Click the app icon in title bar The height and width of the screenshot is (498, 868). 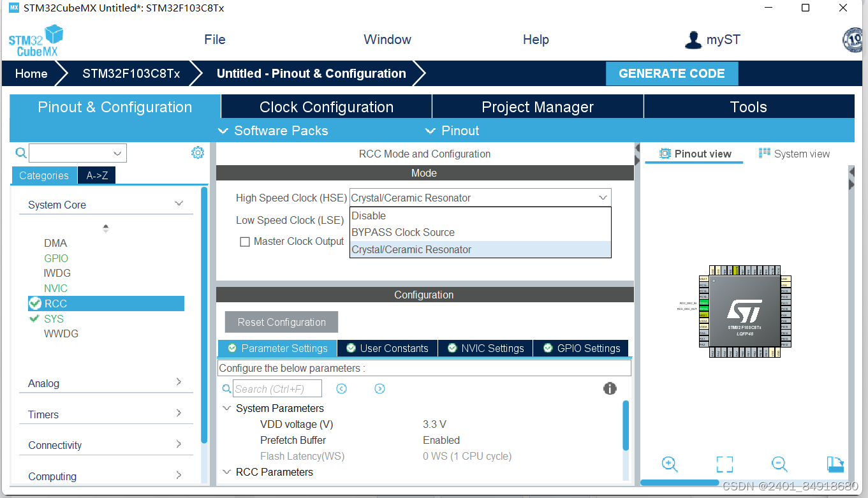[x=14, y=8]
